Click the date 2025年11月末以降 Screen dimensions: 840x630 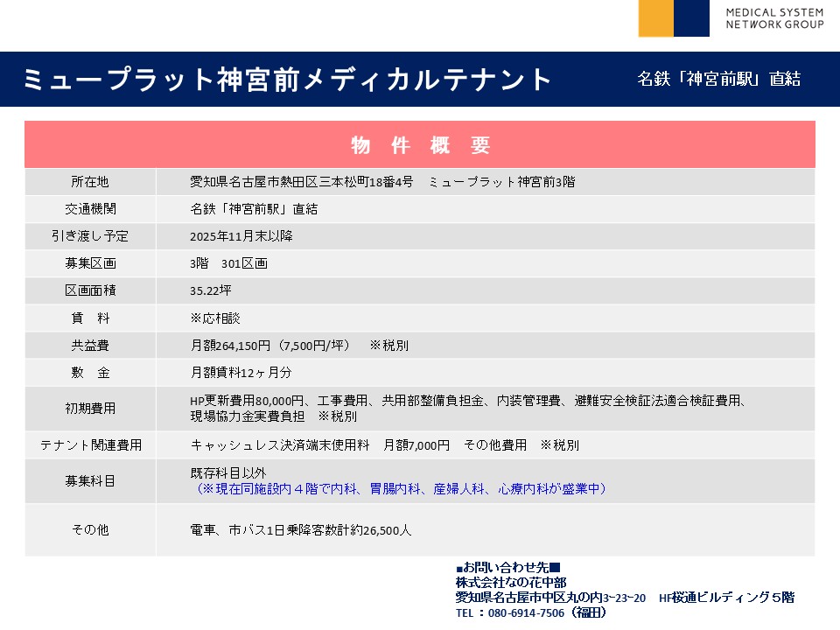click(241, 236)
